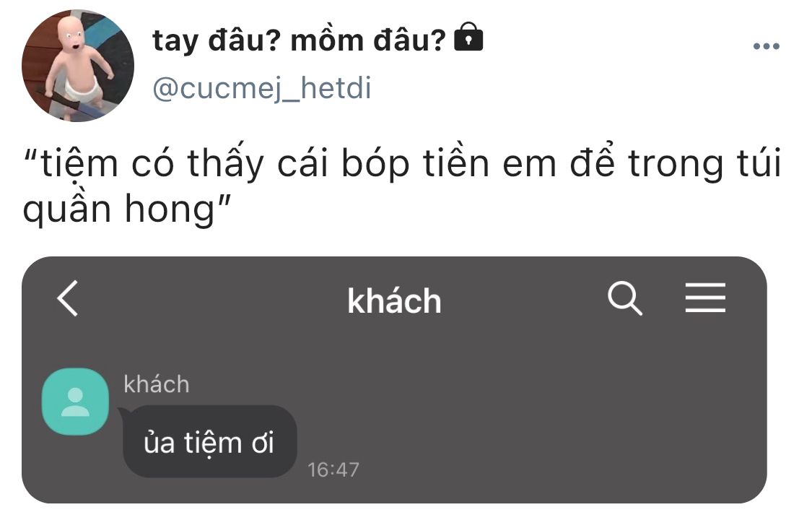Image resolution: width=812 pixels, height=515 pixels.
Task: Tap the chat title "khách" in the header
Action: 394,300
